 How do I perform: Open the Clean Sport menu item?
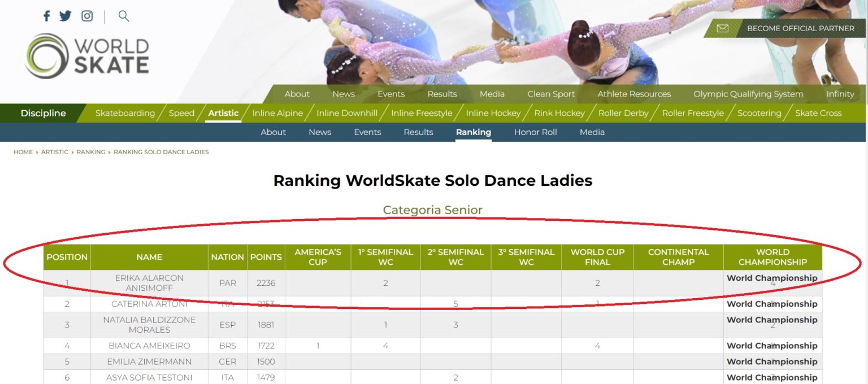[x=550, y=94]
